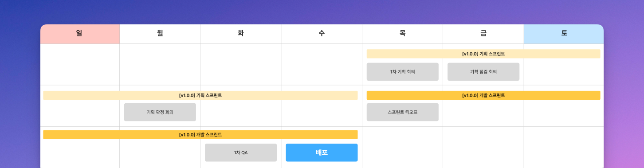Select the 목 (Thursday) column header
This screenshot has width=644, height=168.
(402, 34)
